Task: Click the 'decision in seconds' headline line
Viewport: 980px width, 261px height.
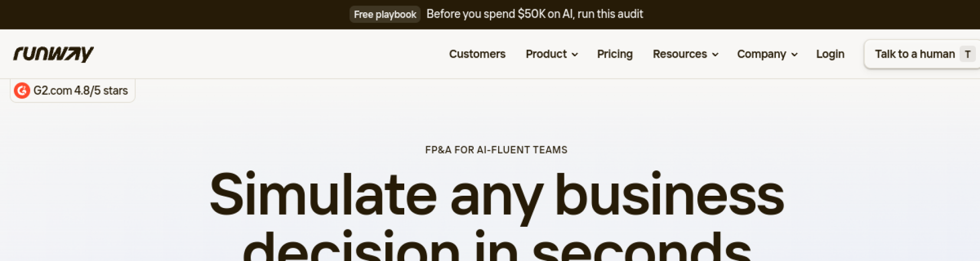Action: (496, 247)
